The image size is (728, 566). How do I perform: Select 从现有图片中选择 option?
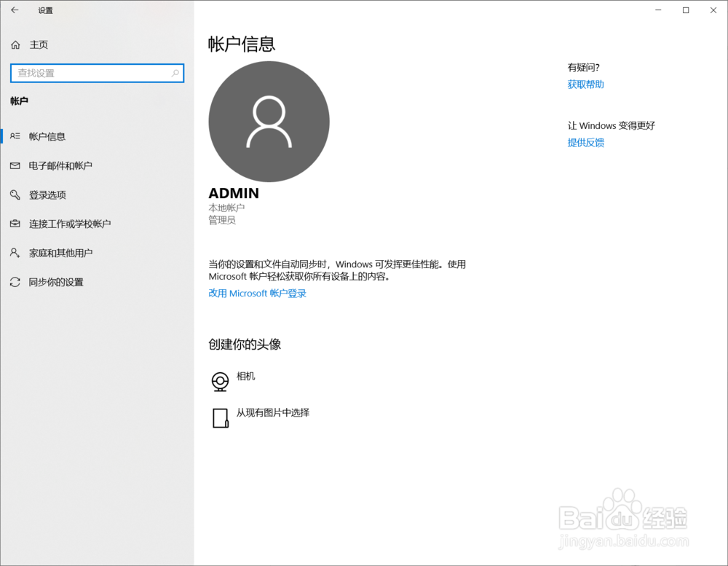(273, 412)
